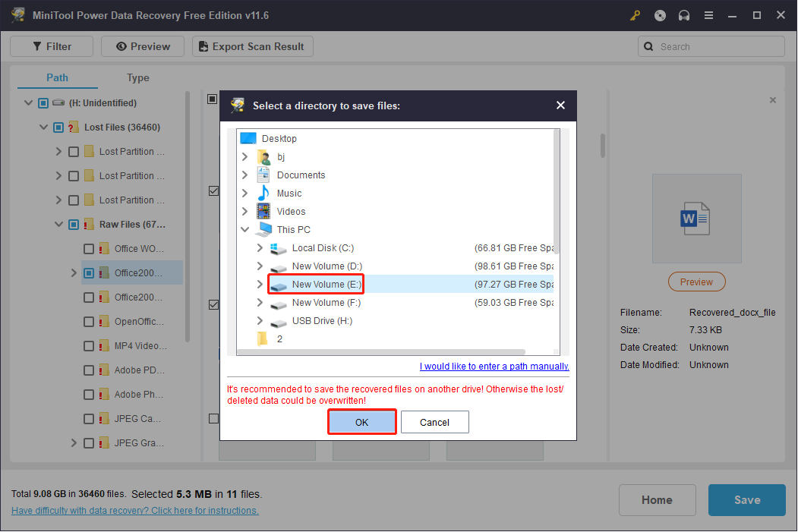Click Export Scan Result

point(252,46)
